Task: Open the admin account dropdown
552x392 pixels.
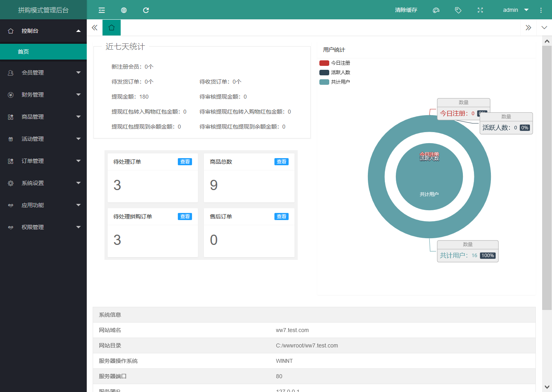Action: (515, 10)
